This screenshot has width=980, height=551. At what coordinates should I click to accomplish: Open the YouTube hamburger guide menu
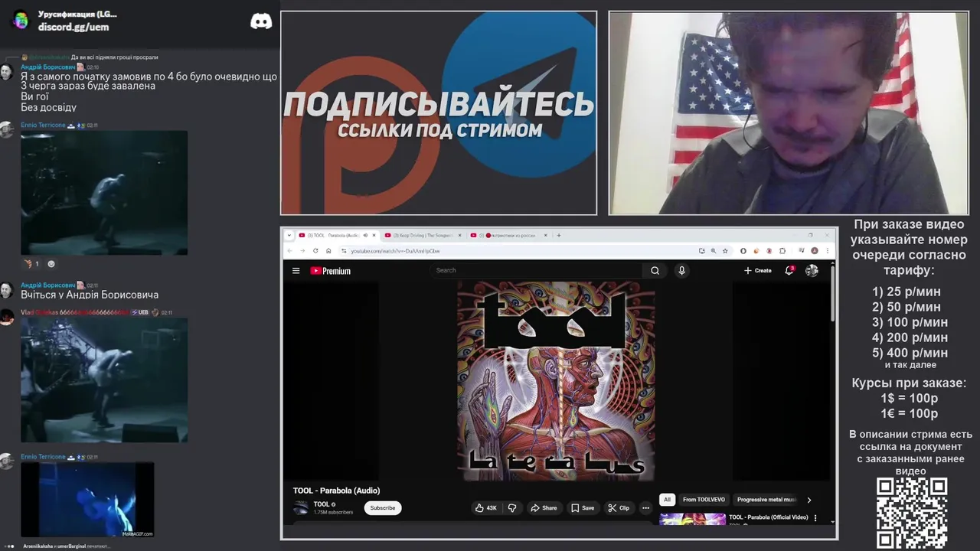(296, 270)
